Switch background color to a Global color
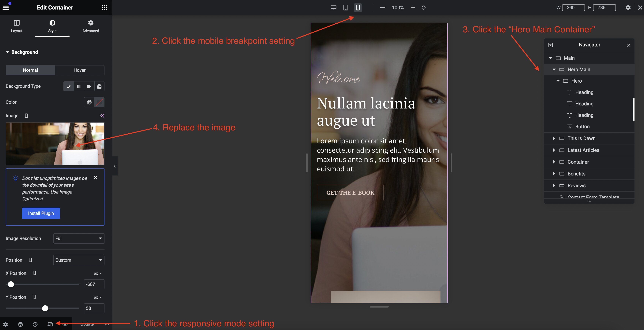Viewport: 644px width, 330px height. pos(89,102)
